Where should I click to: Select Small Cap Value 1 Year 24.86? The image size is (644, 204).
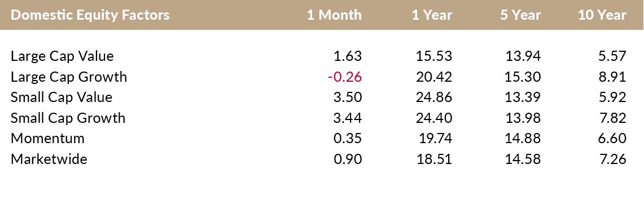(x=433, y=97)
